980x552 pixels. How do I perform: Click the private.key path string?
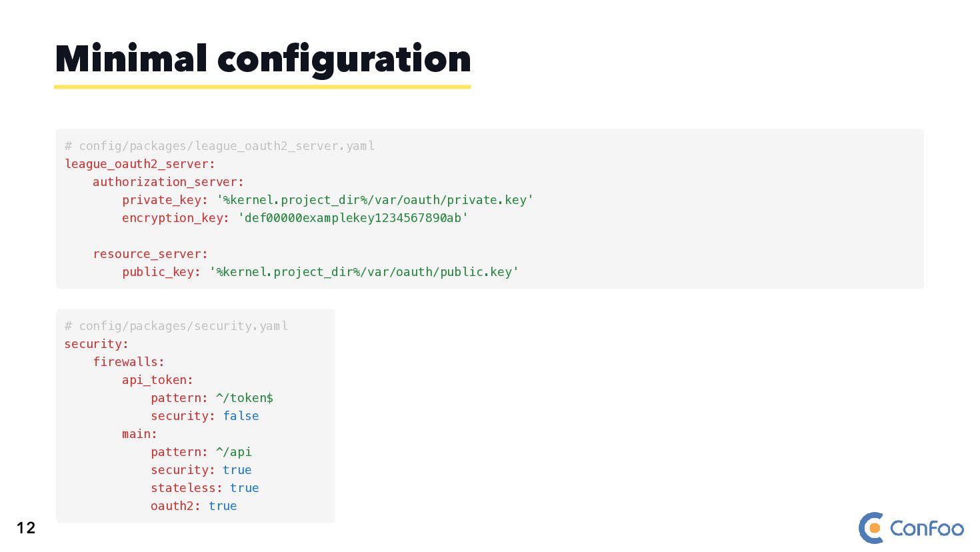click(375, 200)
